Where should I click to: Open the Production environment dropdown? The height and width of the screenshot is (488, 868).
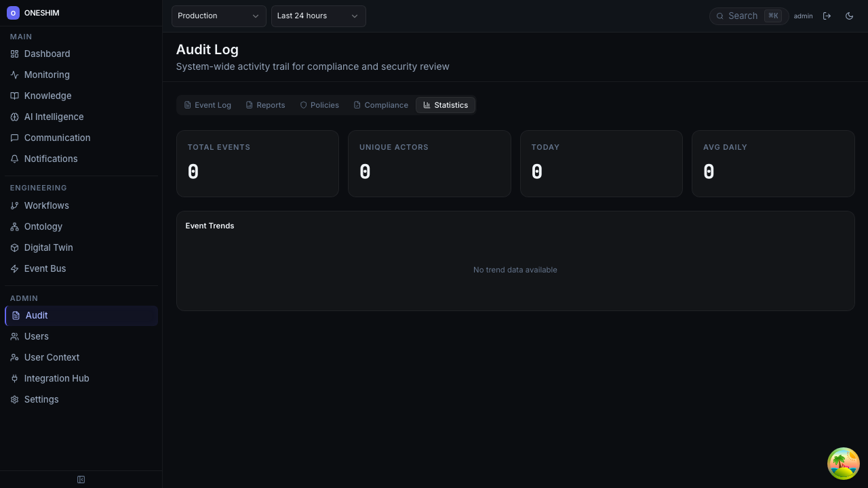click(x=218, y=16)
